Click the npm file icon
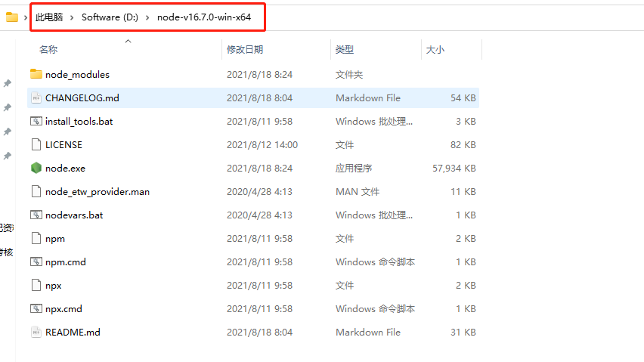Screen dimensions: 644x362 click(36, 238)
